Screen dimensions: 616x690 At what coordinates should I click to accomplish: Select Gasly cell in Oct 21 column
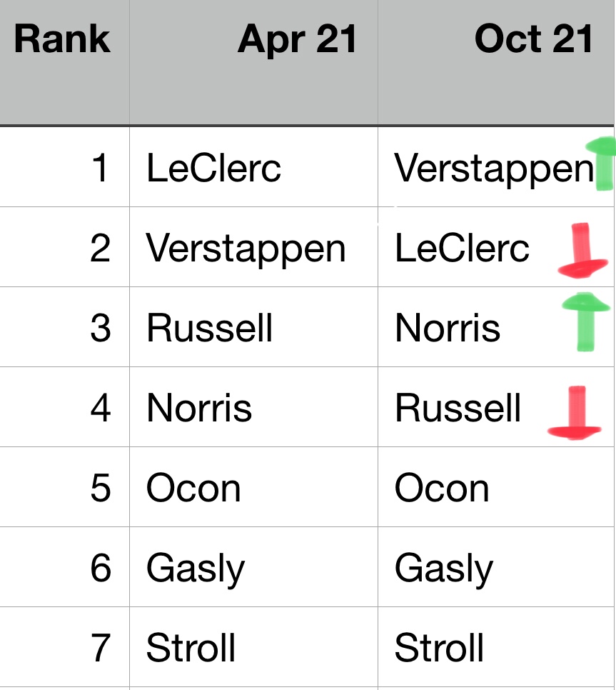[444, 569]
